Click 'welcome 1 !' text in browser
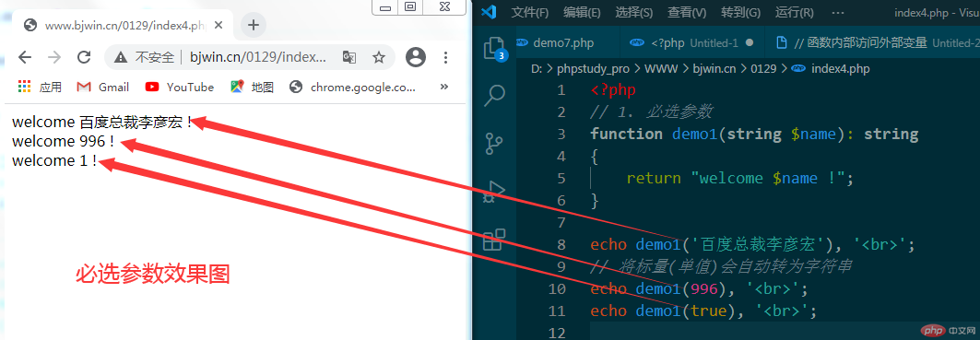The width and height of the screenshot is (980, 340). pyautogui.click(x=54, y=161)
